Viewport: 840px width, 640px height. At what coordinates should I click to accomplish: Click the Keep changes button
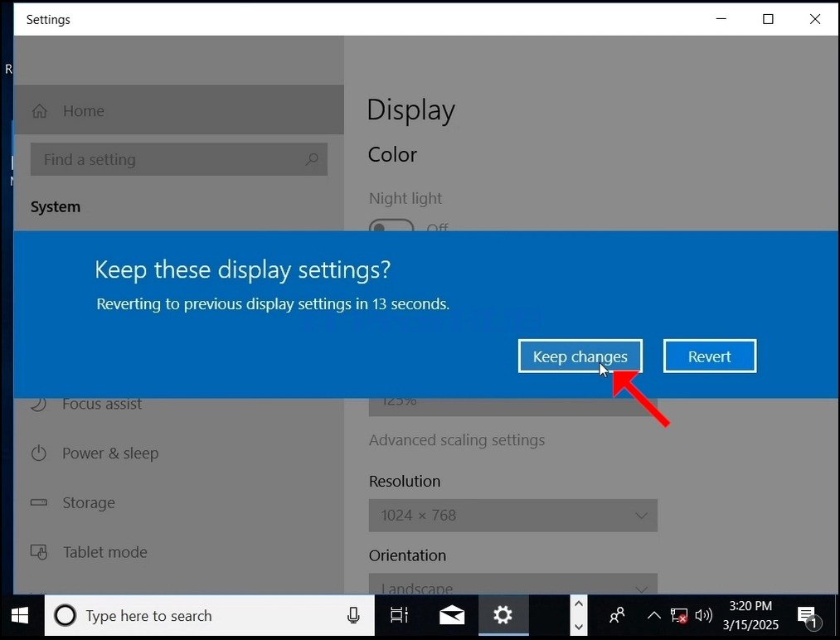pos(580,356)
